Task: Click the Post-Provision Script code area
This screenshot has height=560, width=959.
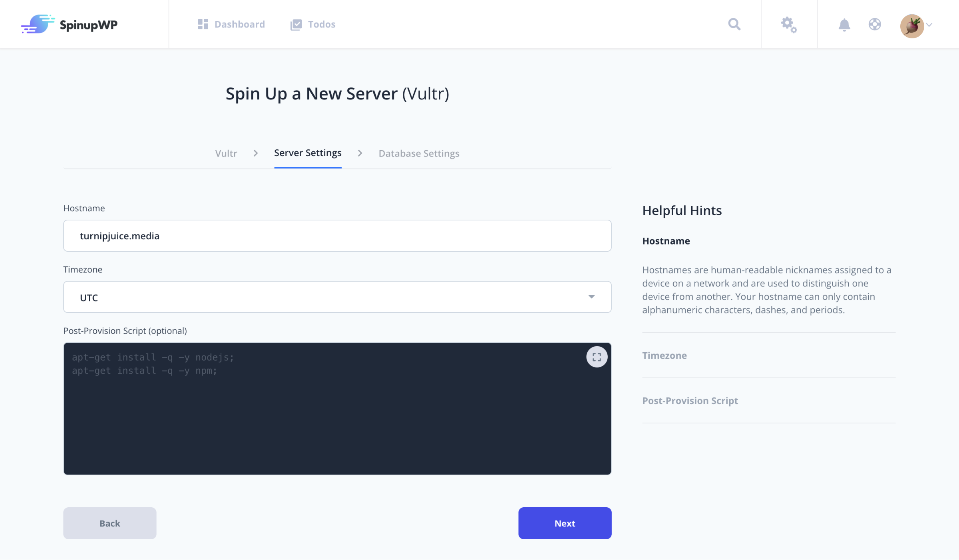Action: click(338, 409)
